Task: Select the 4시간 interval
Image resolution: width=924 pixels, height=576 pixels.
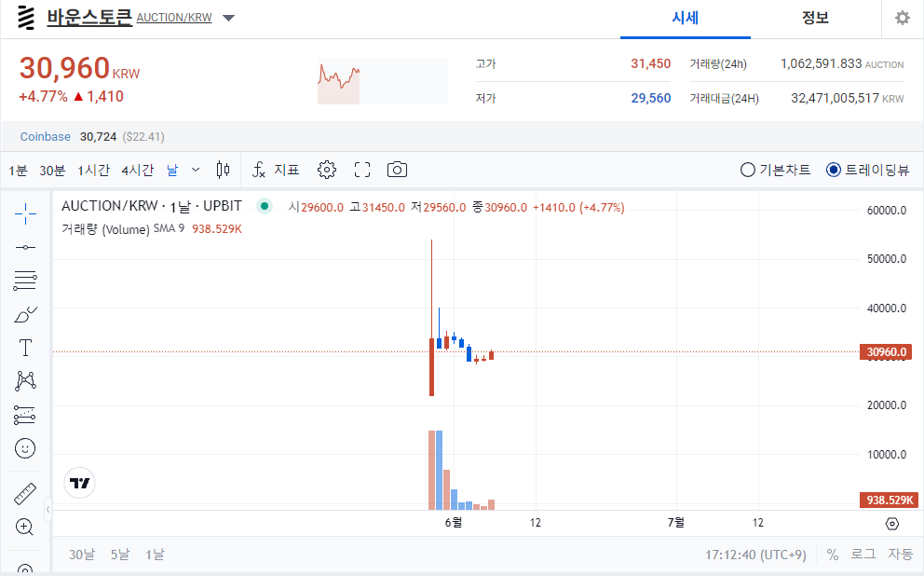Action: tap(138, 171)
